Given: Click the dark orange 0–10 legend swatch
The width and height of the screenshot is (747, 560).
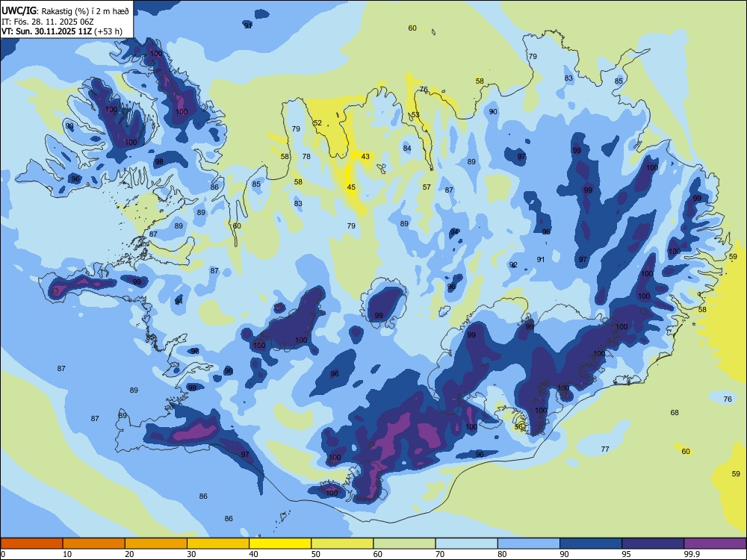Looking at the screenshot, I should (31, 544).
